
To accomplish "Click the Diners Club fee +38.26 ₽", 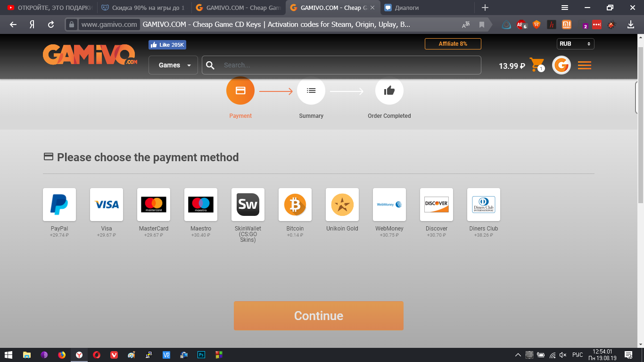I will click(484, 235).
